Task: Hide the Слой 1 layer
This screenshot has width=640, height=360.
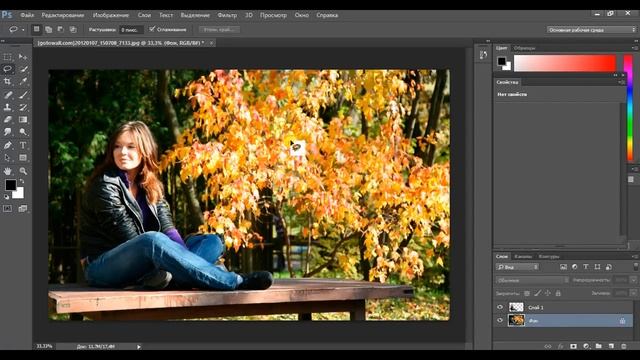Action: [x=500, y=307]
